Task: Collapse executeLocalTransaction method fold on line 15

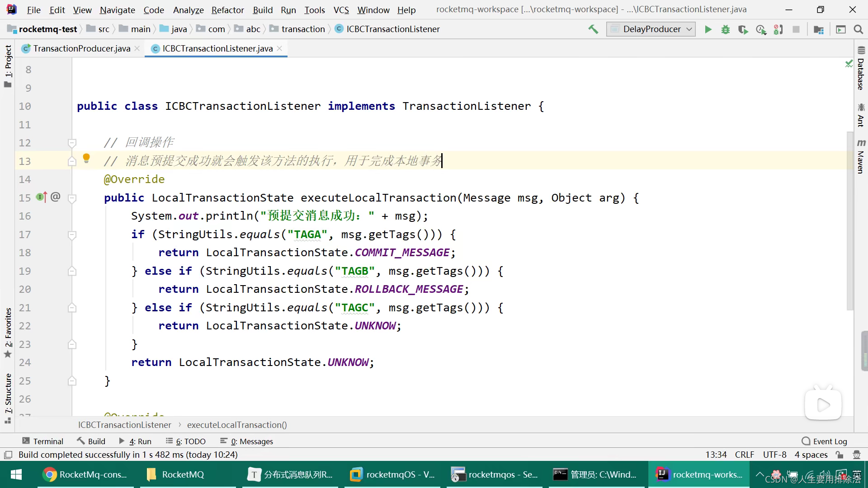Action: (72, 198)
